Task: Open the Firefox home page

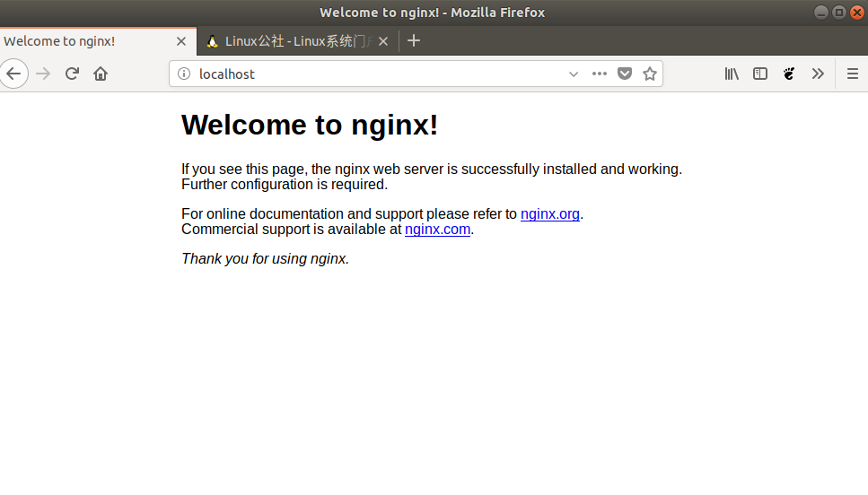Action: pos(101,74)
